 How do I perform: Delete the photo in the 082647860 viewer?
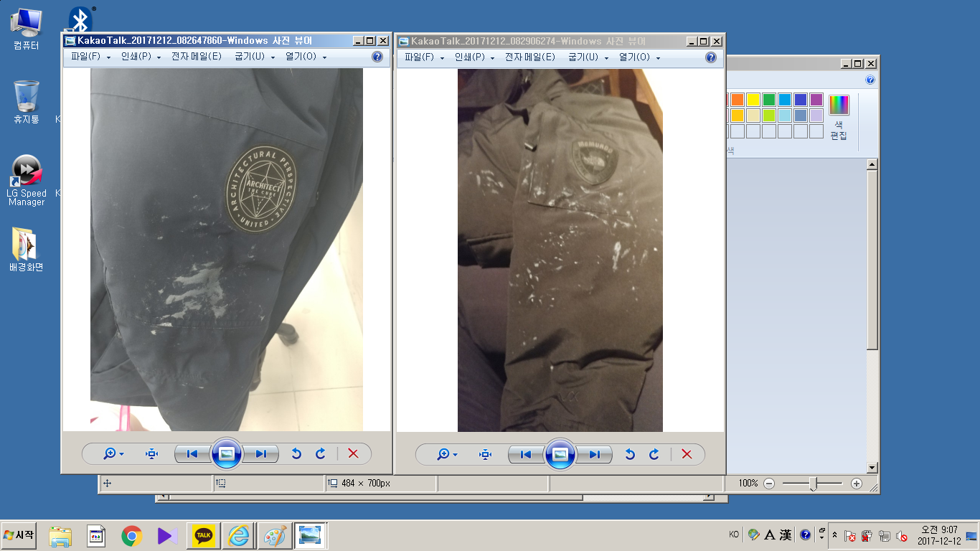[x=353, y=453]
